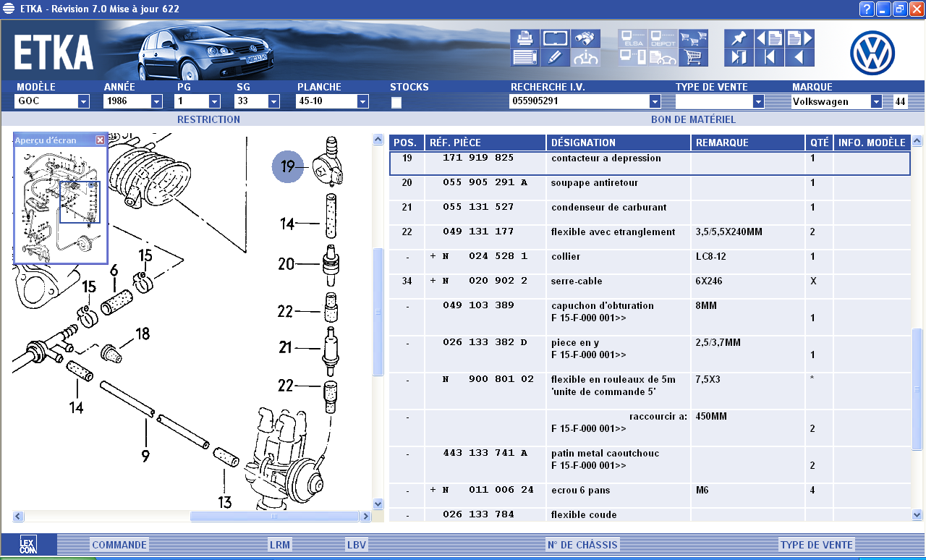
Task: Open the binoculars search tool
Action: click(x=585, y=38)
